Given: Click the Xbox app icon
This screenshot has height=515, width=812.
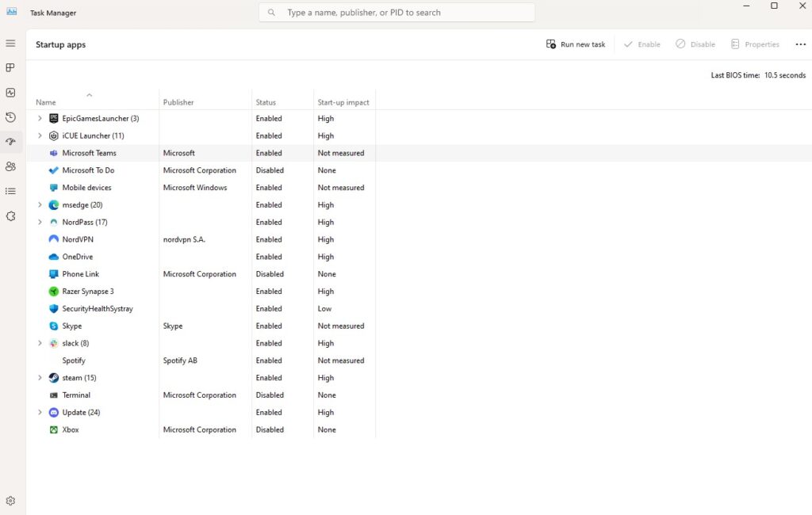Looking at the screenshot, I should 53,429.
